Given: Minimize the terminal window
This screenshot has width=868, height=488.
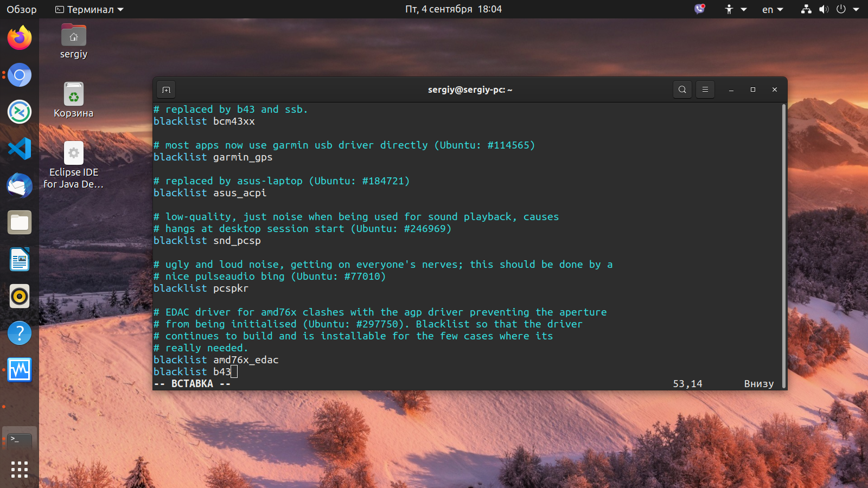Looking at the screenshot, I should pos(731,89).
